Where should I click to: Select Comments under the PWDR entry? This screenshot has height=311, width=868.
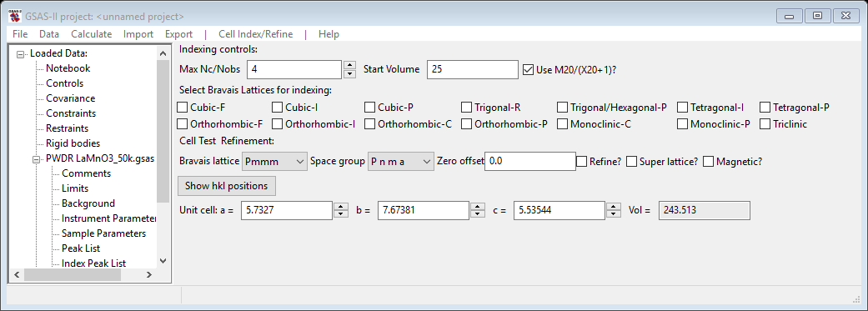click(x=87, y=173)
